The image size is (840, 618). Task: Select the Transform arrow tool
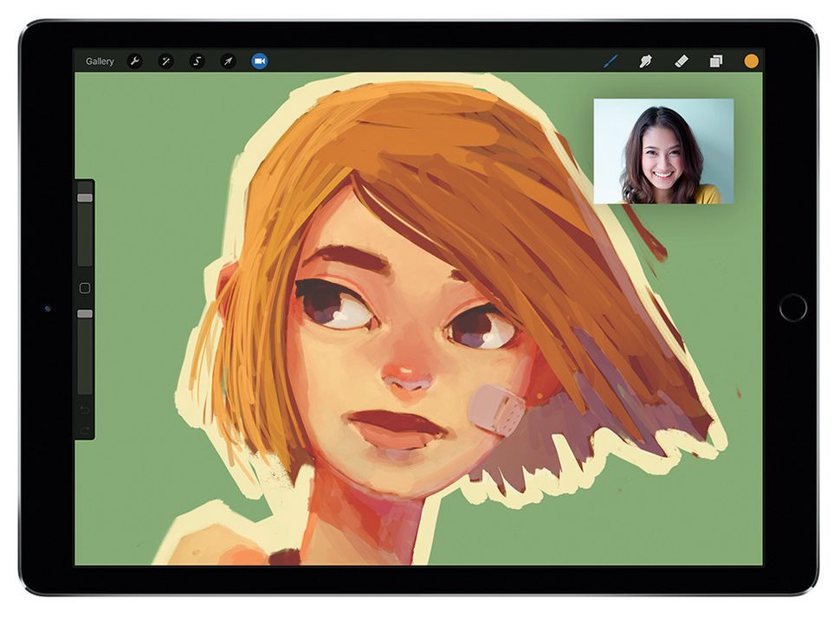tap(228, 61)
